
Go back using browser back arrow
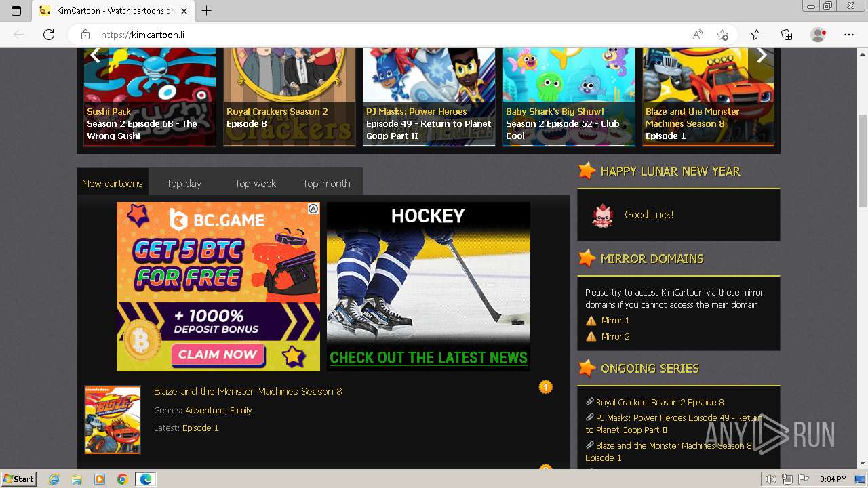point(19,35)
